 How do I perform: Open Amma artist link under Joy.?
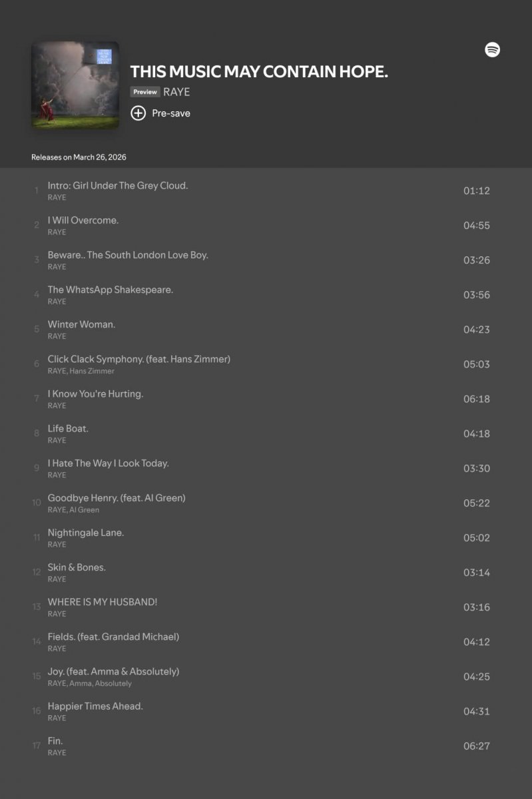(81, 683)
